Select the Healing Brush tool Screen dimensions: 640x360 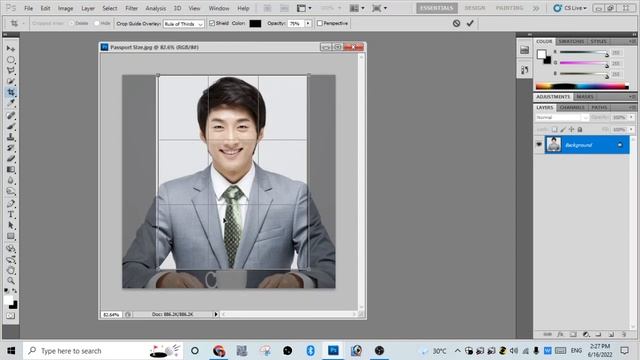point(11,116)
